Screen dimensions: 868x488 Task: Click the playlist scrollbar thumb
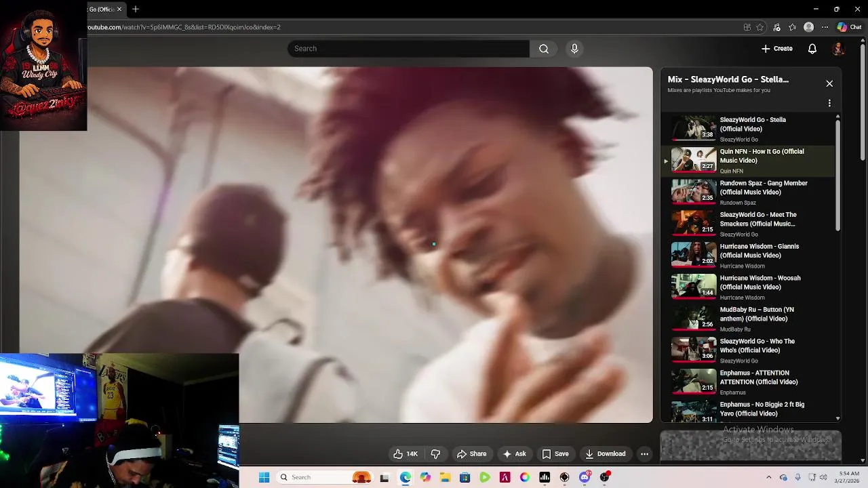(x=838, y=176)
